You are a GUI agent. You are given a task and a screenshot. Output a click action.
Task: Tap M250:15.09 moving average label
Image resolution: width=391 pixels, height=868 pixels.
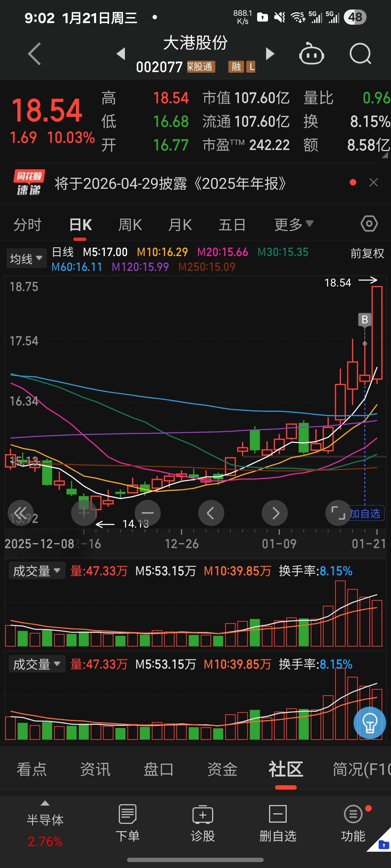click(x=206, y=267)
